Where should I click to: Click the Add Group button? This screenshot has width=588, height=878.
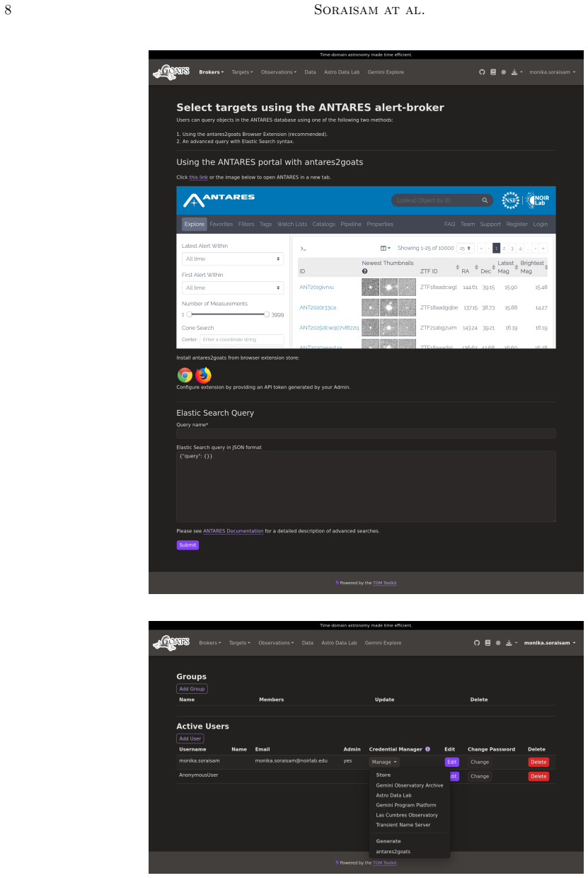coord(192,689)
